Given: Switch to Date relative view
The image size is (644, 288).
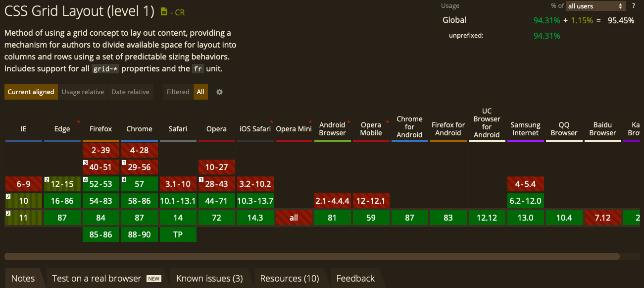Looking at the screenshot, I should click(x=130, y=92).
